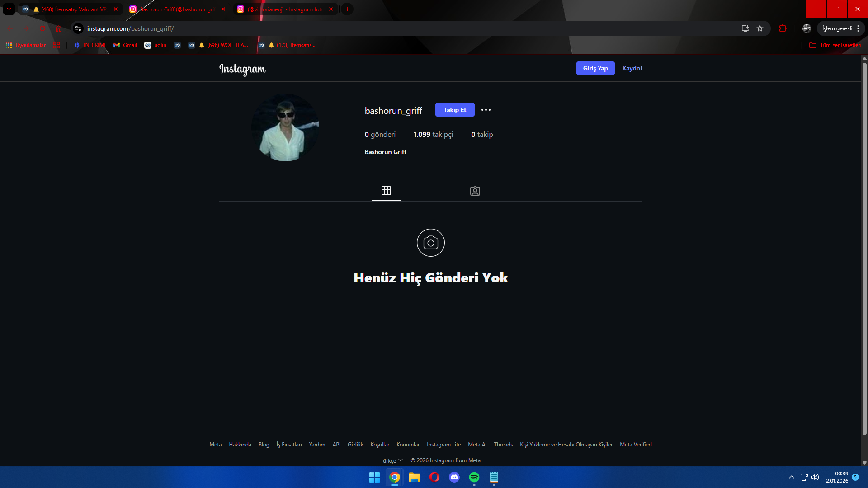Open the Threads footer link

click(503, 445)
